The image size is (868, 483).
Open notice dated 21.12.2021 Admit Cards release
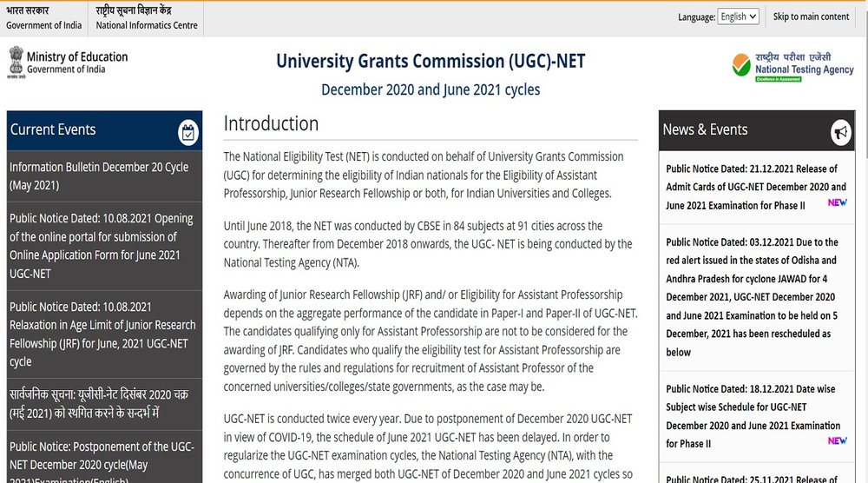pyautogui.click(x=756, y=187)
